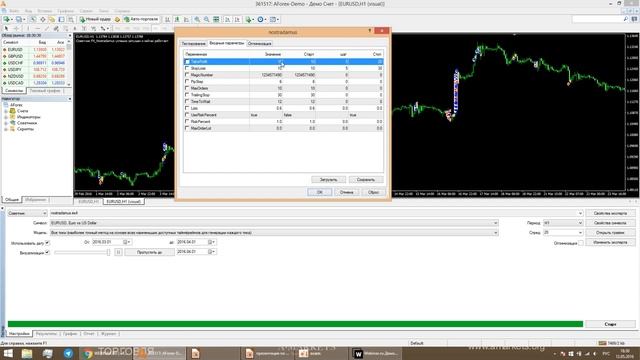Open the to-date calendar dropdown
This screenshot has height=360, width=640.
click(212, 242)
